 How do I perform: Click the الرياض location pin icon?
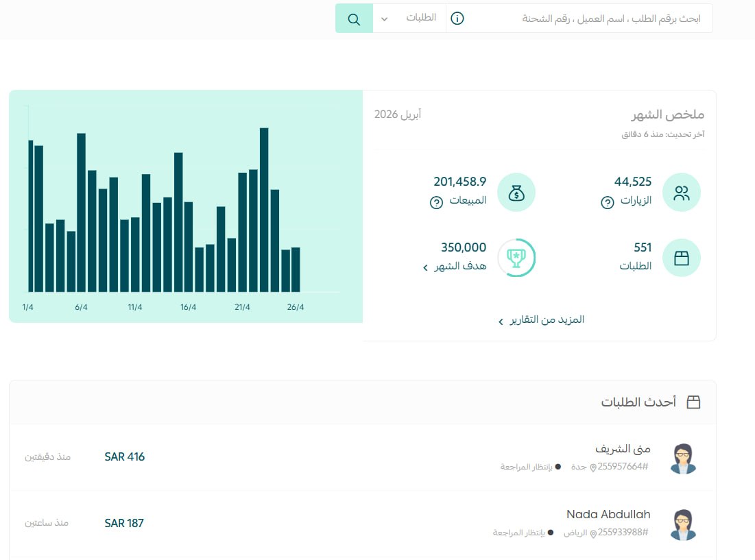point(593,533)
